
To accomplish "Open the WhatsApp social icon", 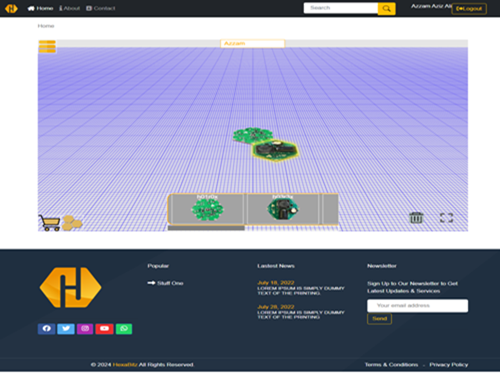I will pyautogui.click(x=124, y=329).
